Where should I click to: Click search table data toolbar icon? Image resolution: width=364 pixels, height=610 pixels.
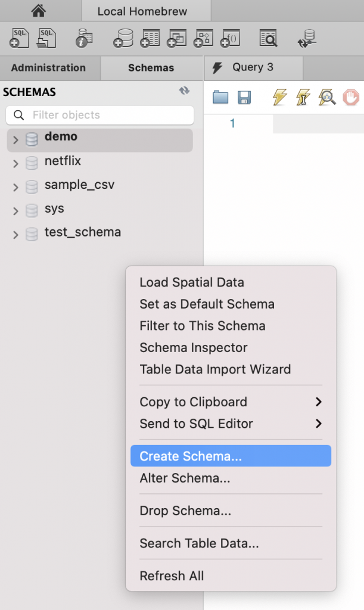pos(268,39)
